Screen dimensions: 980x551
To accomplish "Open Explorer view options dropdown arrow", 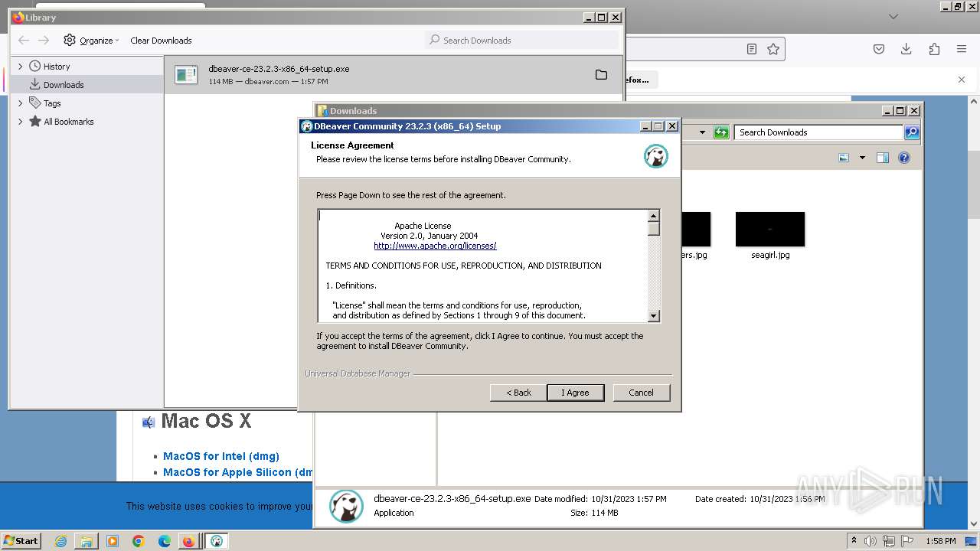I will (862, 158).
